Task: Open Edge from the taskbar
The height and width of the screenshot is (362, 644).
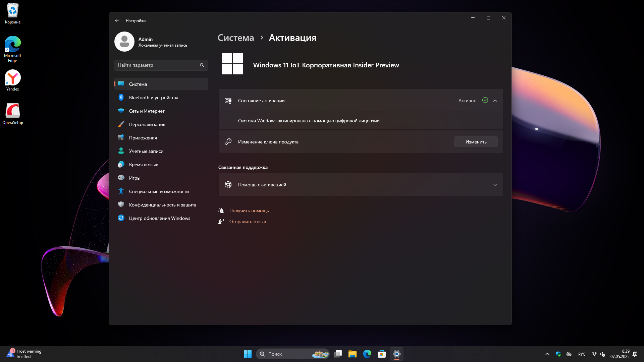Action: tap(367, 354)
